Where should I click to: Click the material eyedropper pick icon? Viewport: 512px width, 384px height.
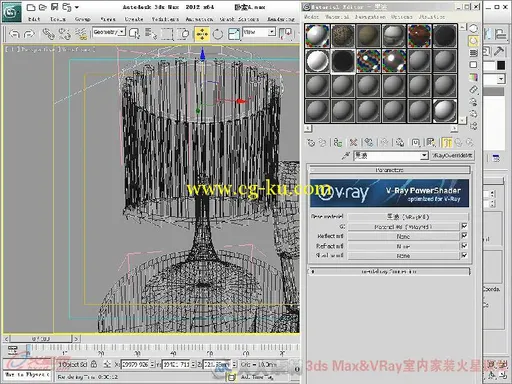pos(346,155)
